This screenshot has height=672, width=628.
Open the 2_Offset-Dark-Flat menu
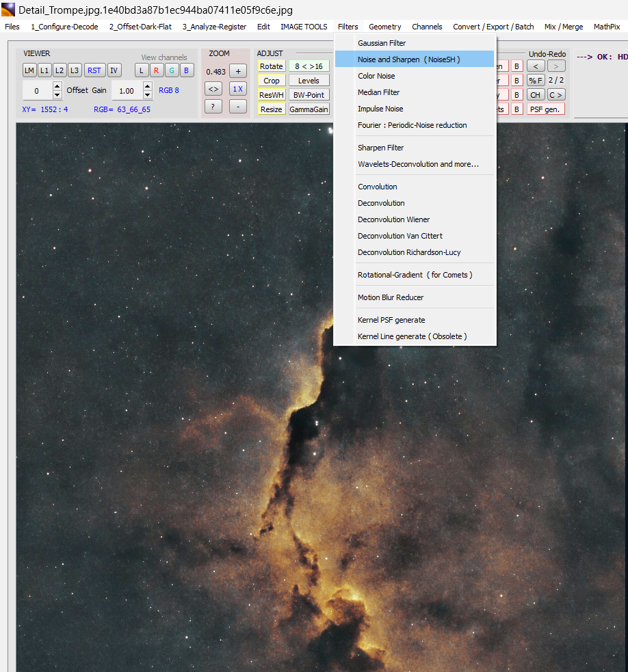pyautogui.click(x=140, y=27)
